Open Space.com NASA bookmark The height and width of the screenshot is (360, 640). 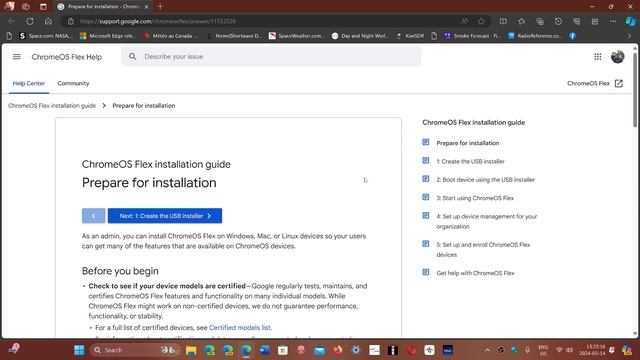46,36
